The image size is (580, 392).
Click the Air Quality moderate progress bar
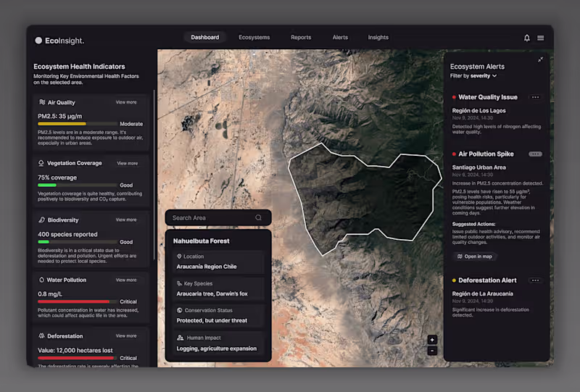78,124
